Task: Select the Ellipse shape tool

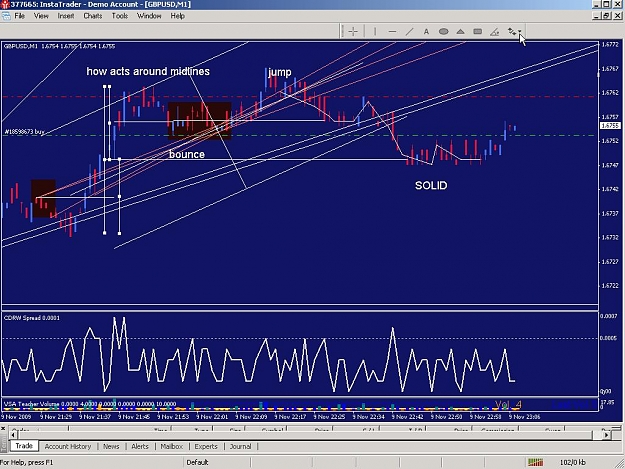Action: tap(443, 31)
